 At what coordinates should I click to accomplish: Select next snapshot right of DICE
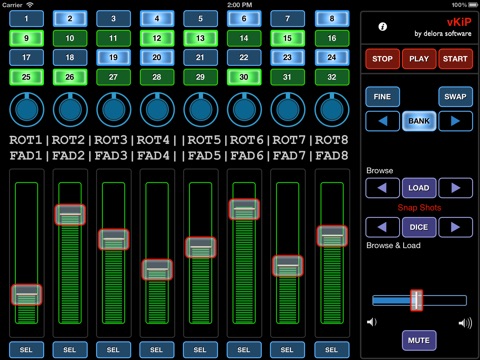[455, 227]
